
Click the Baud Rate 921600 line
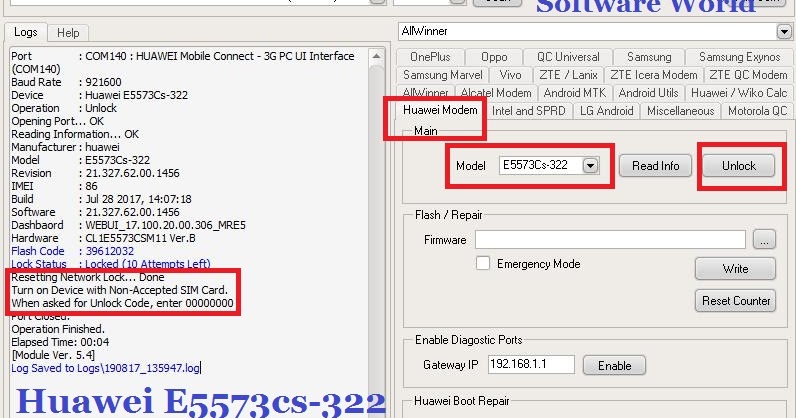tap(67, 82)
